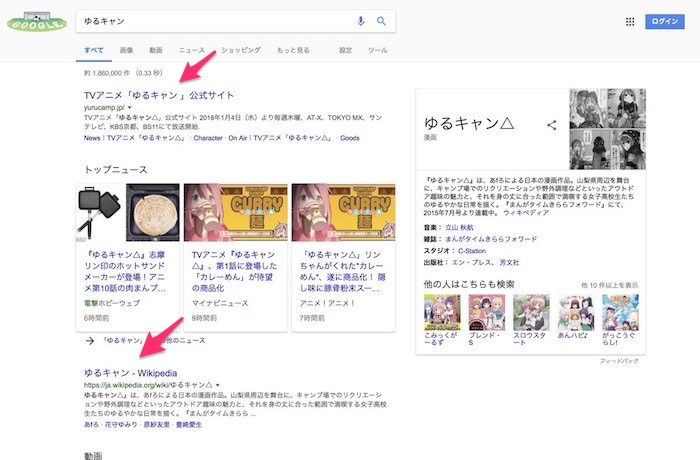
Task: Switch to the 画像 tab
Action: click(126, 50)
